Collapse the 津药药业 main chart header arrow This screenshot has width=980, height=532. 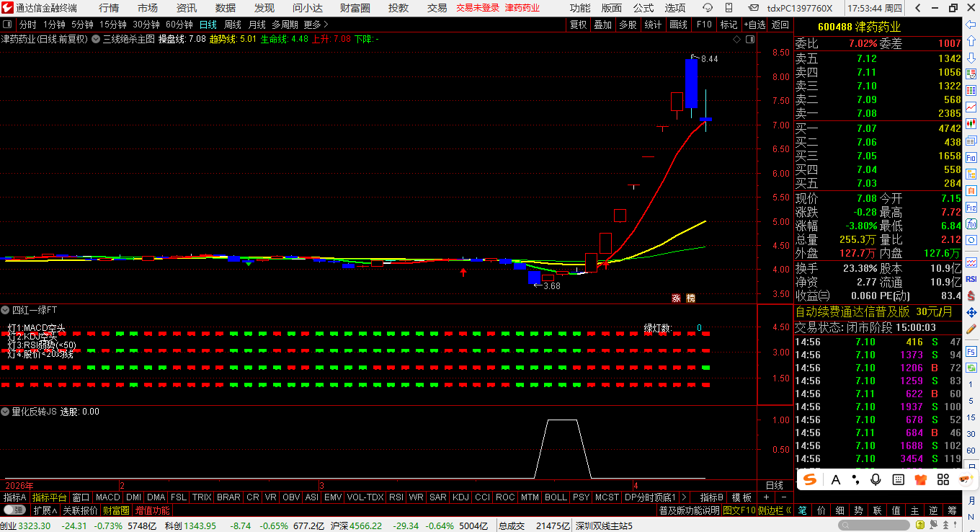pyautogui.click(x=94, y=39)
